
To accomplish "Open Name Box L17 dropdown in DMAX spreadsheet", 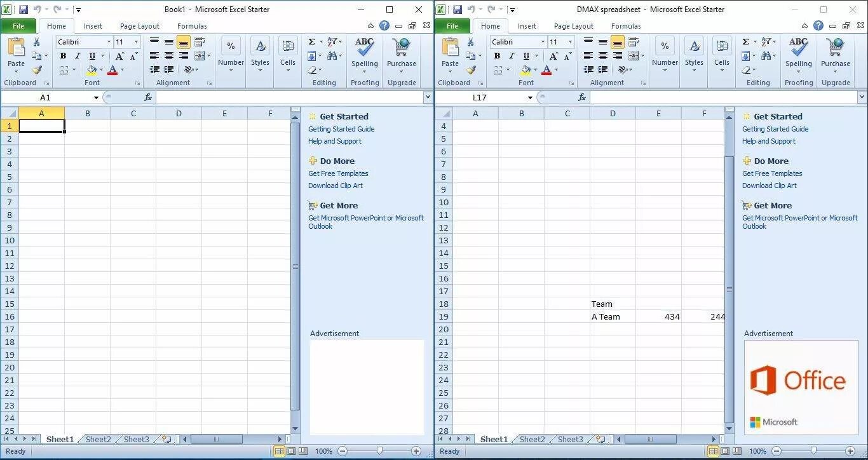I will 530,97.
